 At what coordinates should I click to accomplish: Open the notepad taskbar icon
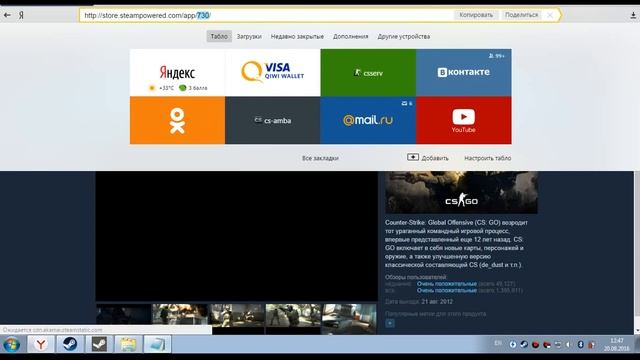tap(157, 345)
